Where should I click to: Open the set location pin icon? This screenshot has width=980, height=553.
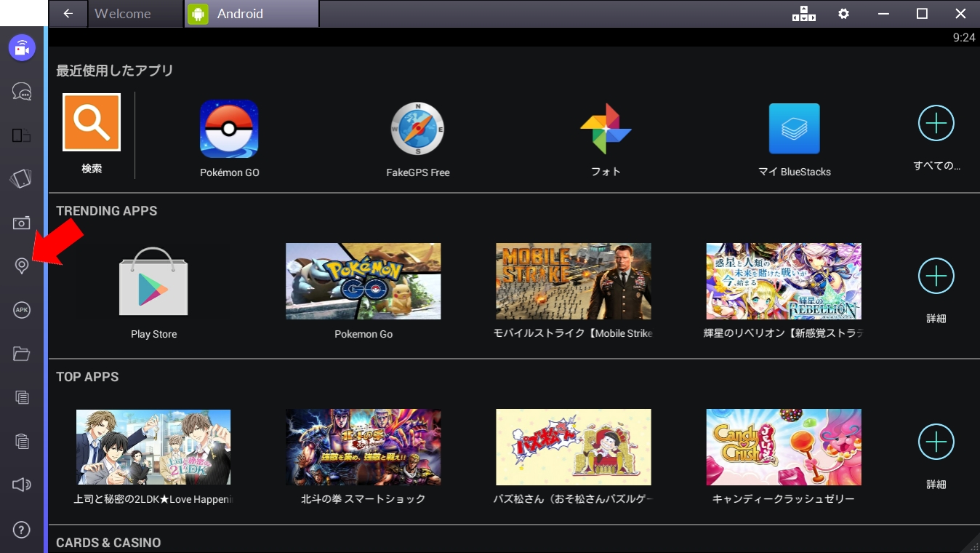(x=22, y=266)
